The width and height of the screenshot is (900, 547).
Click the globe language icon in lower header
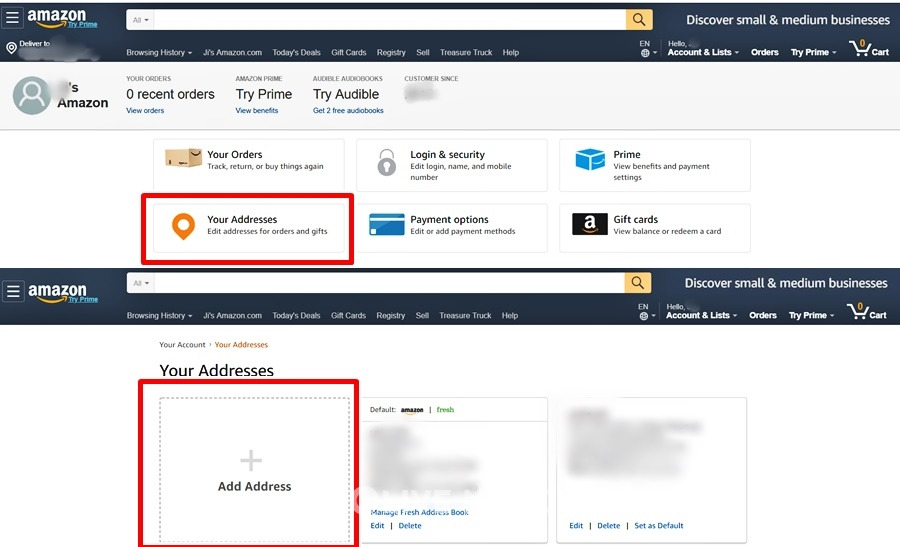pos(643,316)
